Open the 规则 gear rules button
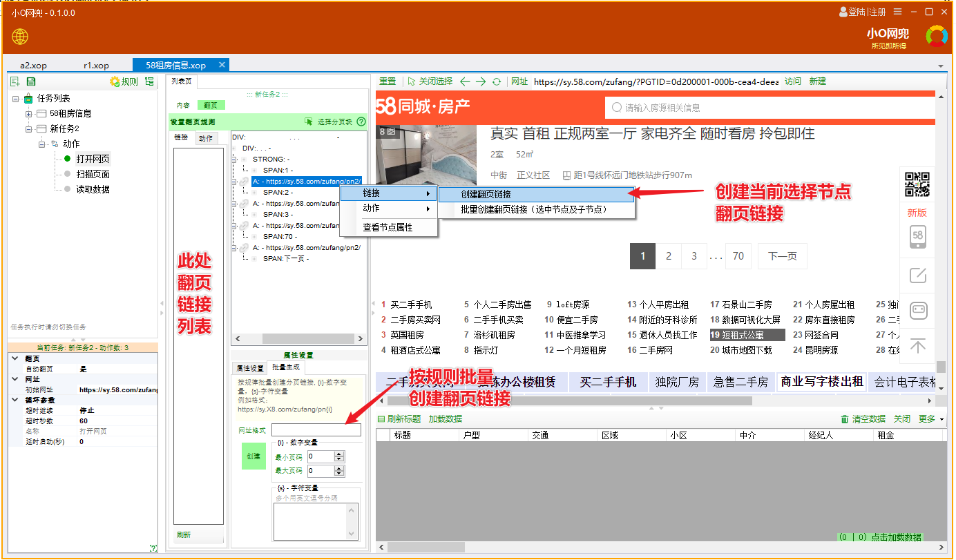Viewport: 956px width, 560px height. 124,81
